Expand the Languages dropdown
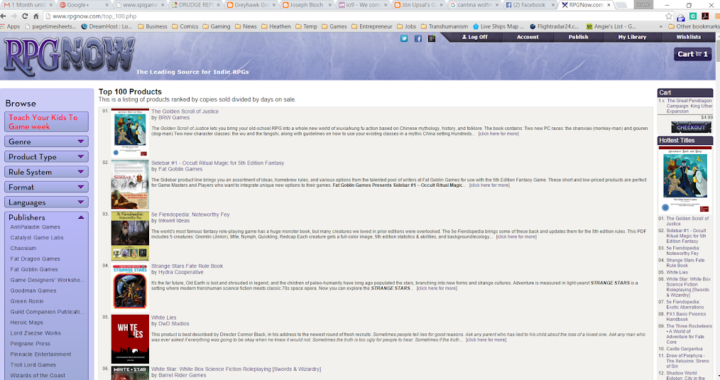Viewport: 720px width, 380px height. click(46, 202)
